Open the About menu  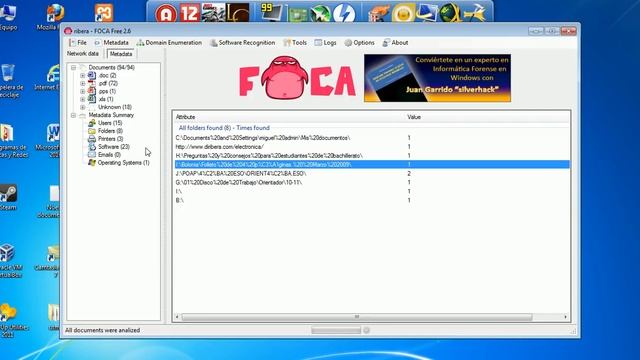pos(395,42)
